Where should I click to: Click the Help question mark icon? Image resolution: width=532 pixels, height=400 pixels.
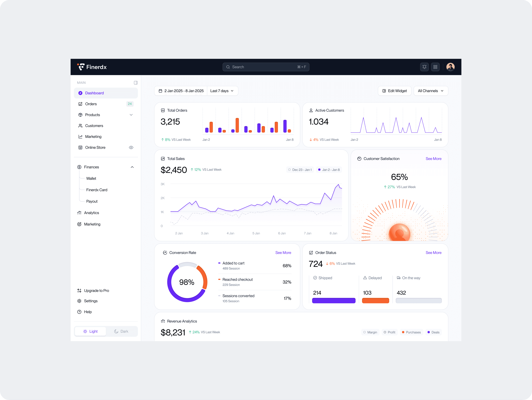(x=79, y=312)
